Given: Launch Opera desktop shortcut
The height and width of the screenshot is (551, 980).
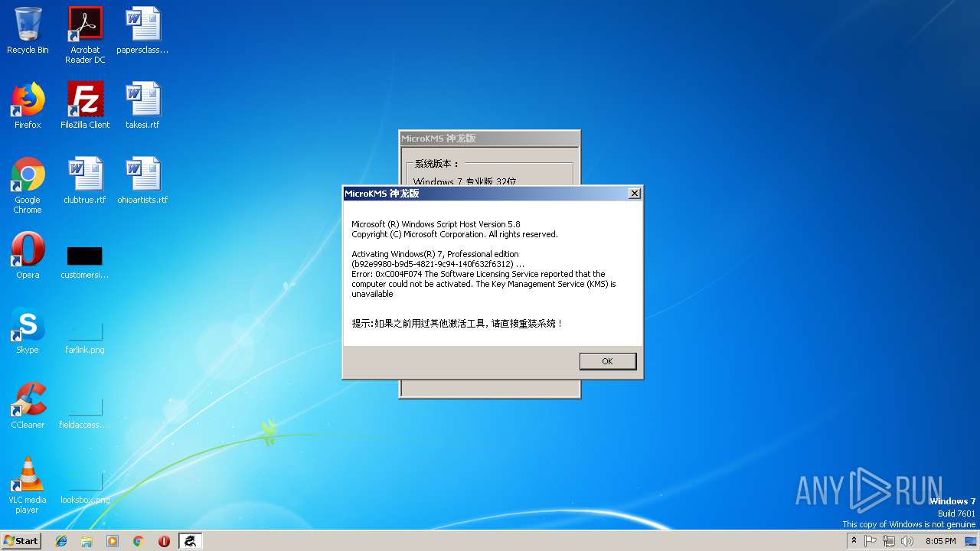Looking at the screenshot, I should [28, 256].
